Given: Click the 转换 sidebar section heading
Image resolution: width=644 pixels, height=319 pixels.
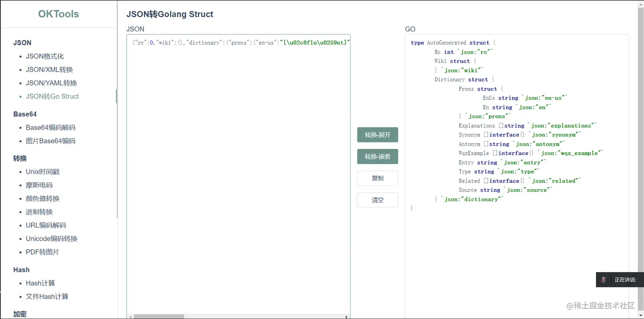Looking at the screenshot, I should coord(20,158).
